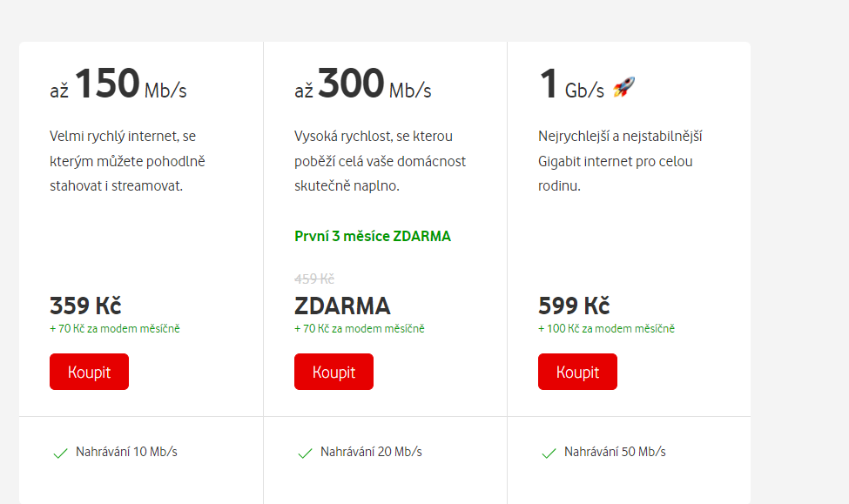
Task: Click the rocket icon next to Gb/s
Action: 623,87
